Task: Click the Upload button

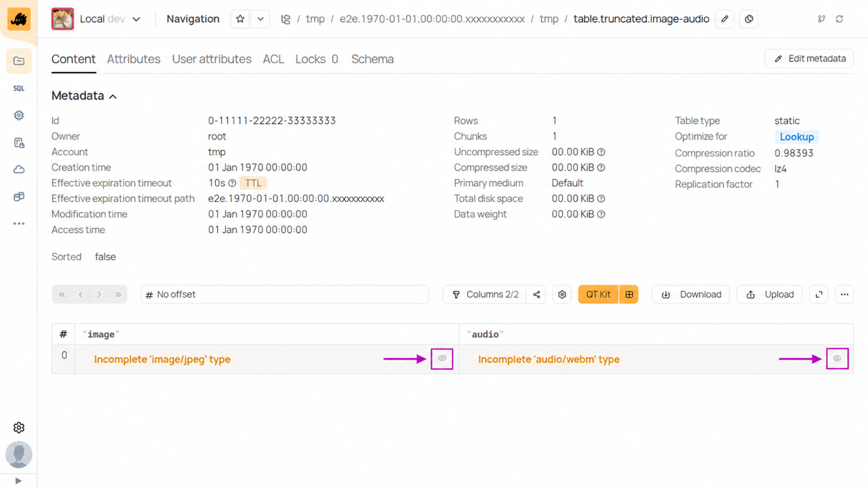Action: 770,294
